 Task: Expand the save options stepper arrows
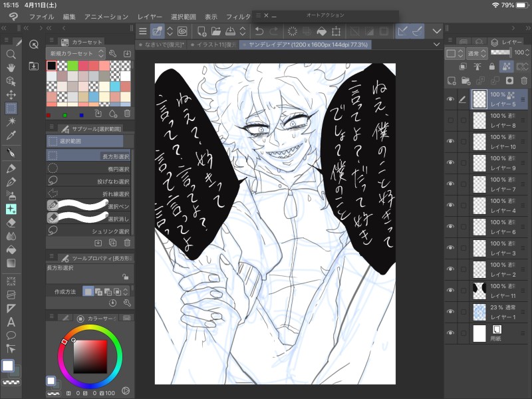pos(243,31)
